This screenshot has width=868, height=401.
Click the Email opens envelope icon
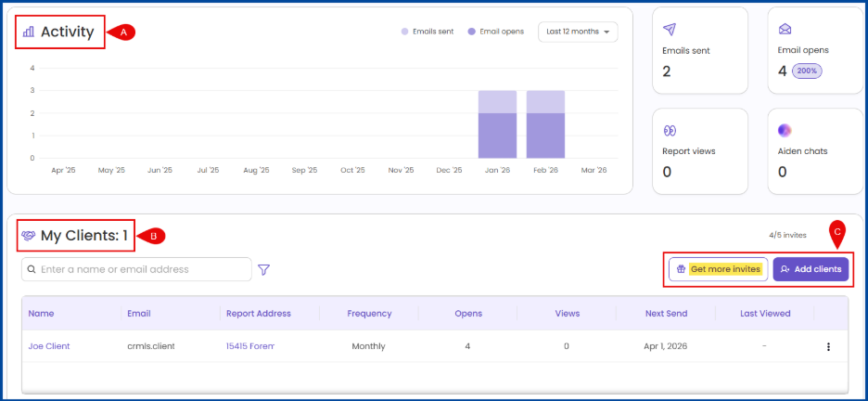tap(785, 30)
